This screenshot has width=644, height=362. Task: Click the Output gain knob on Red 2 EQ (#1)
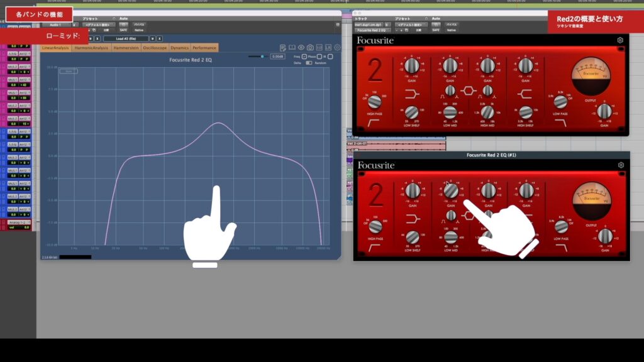[x=605, y=236]
